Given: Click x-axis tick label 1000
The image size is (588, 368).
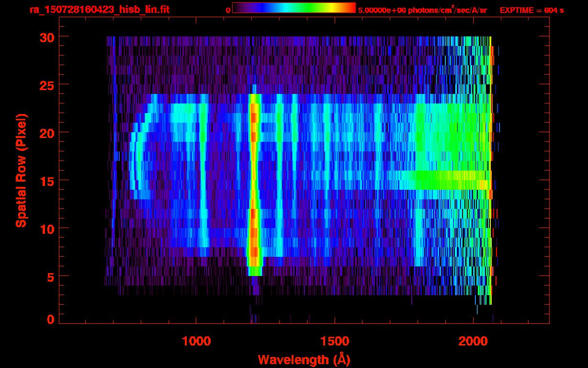Looking at the screenshot, I should pyautogui.click(x=196, y=341).
